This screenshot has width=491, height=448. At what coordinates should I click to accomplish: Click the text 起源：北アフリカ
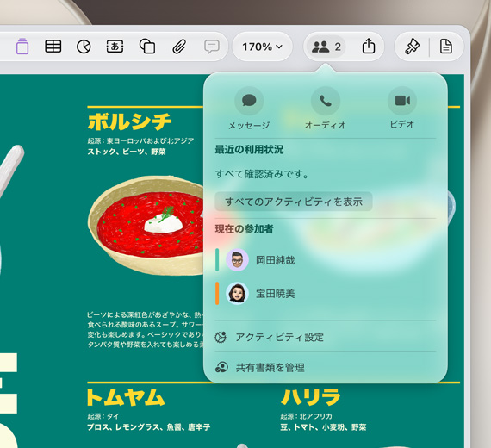pos(307,416)
